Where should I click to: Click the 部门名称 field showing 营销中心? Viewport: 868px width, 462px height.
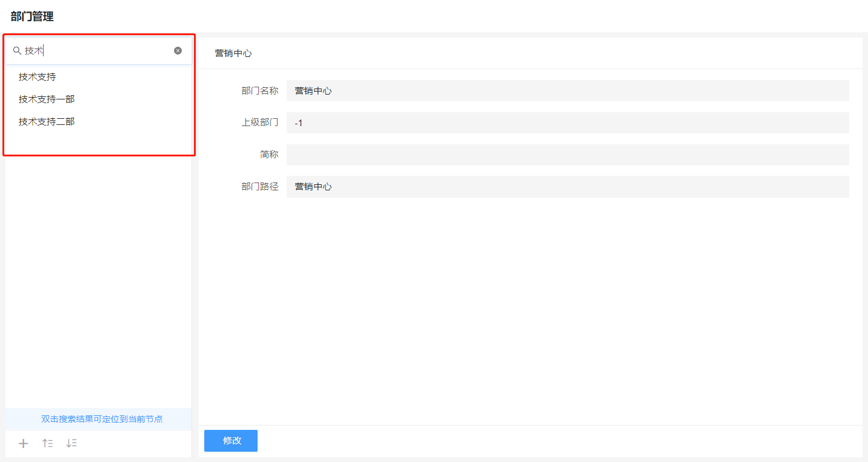click(567, 91)
